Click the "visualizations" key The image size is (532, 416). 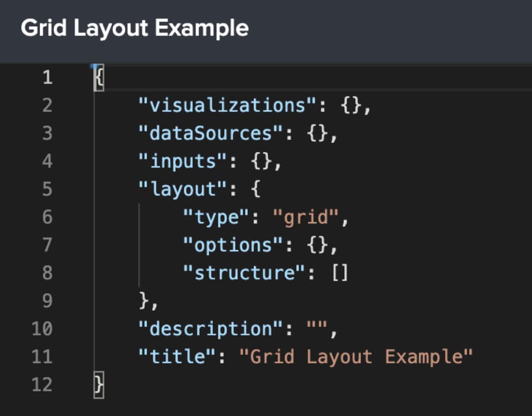point(227,105)
